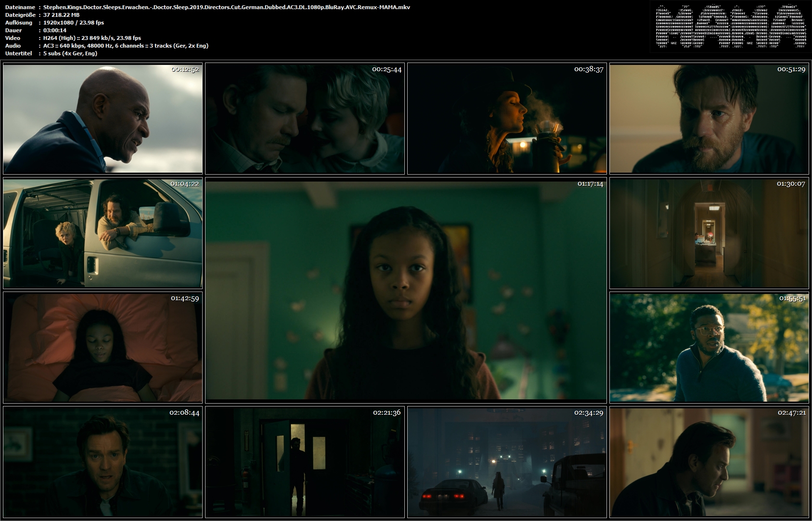Select the thumbnail stamped 02:08:44
Image resolution: width=812 pixels, height=521 pixels.
point(103,462)
